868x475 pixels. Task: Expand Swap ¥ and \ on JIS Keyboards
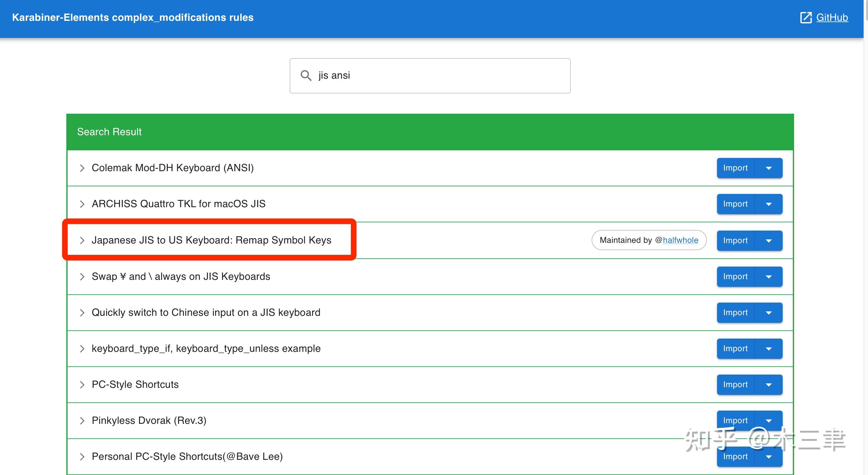point(82,277)
